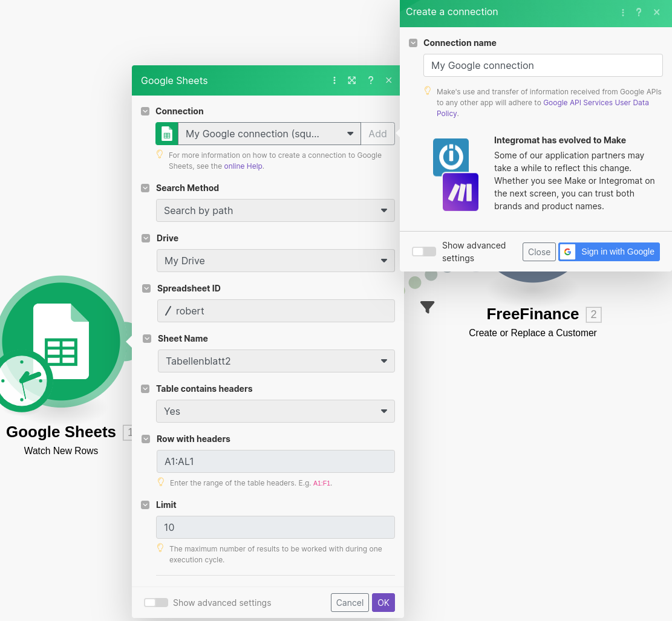672x621 pixels.
Task: Choose a different Drive from dropdown
Action: pos(275,261)
